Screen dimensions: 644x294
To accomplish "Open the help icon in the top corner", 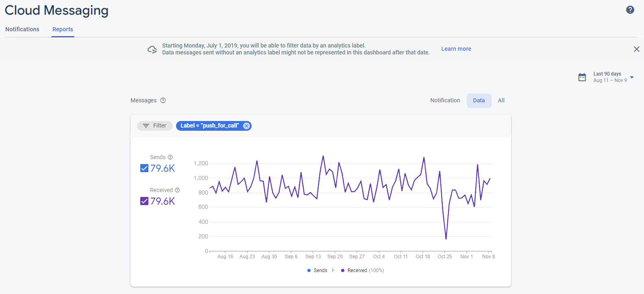I will [630, 10].
